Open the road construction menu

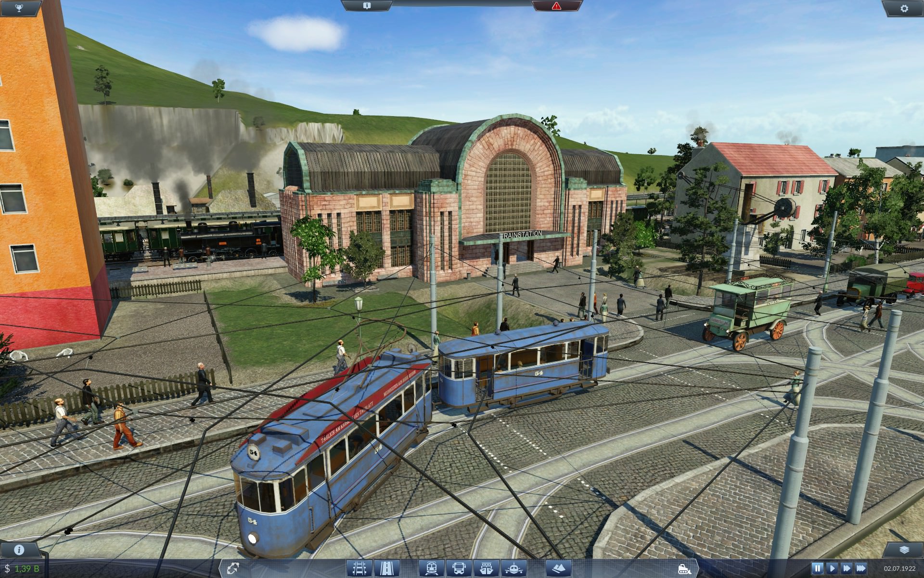(386, 568)
